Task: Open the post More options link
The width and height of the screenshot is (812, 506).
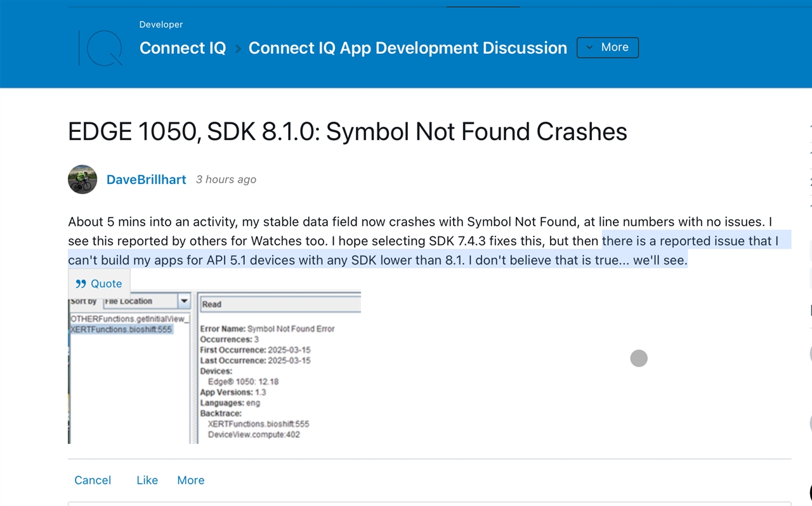Action: [191, 480]
